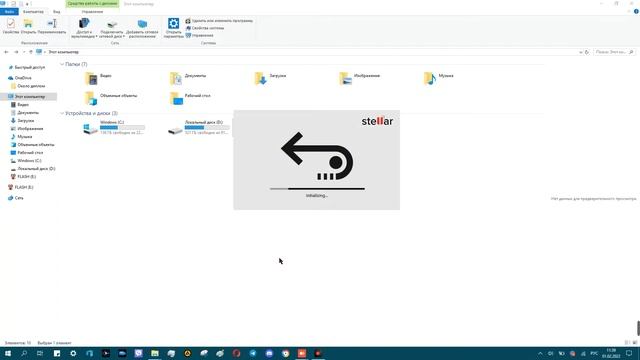Select Изображения in the navigation pane
The height and width of the screenshot is (360, 640).
[27, 129]
